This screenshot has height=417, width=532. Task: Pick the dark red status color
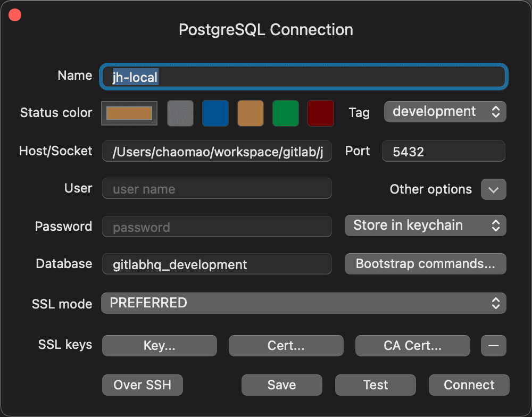(321, 113)
